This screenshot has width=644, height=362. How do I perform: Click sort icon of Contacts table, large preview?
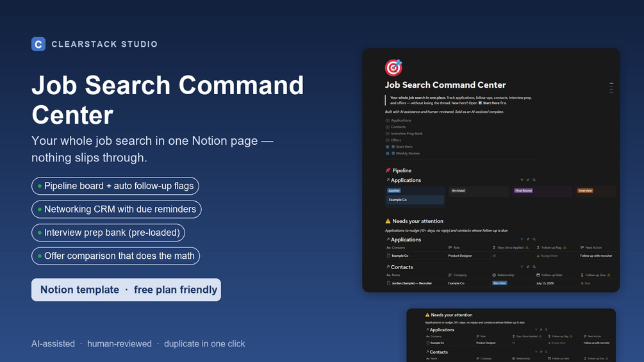point(528,267)
